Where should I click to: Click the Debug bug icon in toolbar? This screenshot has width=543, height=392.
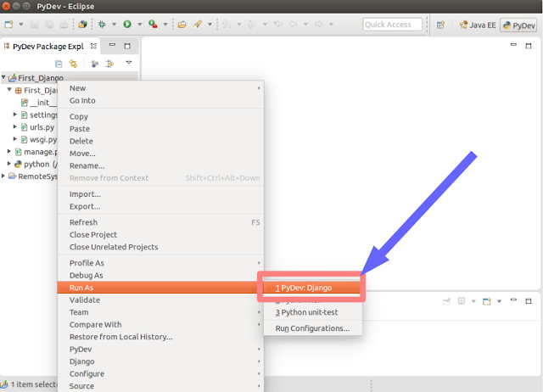(102, 25)
